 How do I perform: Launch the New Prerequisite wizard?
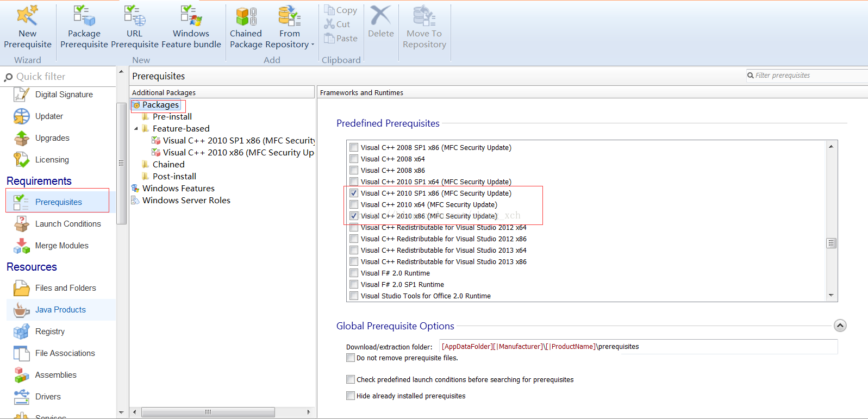(x=27, y=27)
